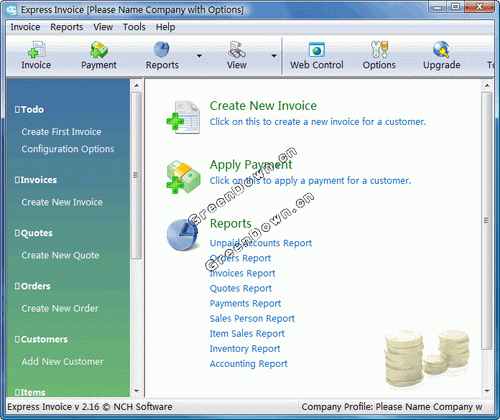This screenshot has width=500, height=420.
Task: Collapse the Quotes sidebar section
Action: (x=17, y=233)
